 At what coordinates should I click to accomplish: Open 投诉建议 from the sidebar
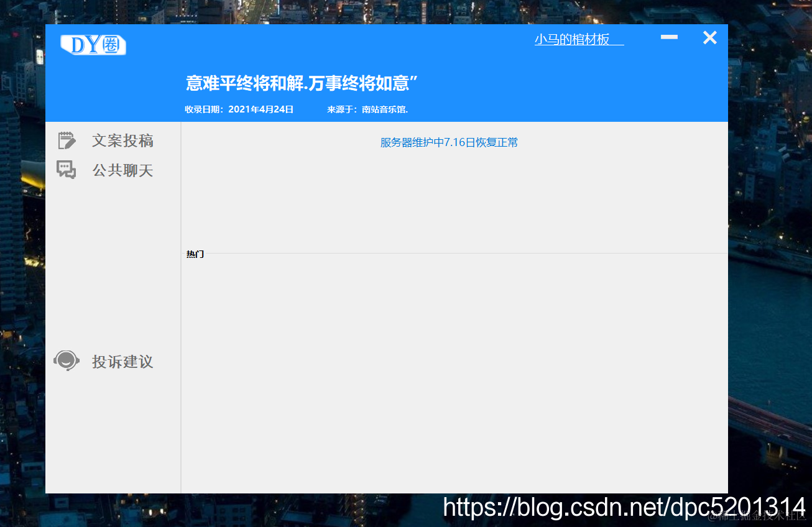(122, 362)
